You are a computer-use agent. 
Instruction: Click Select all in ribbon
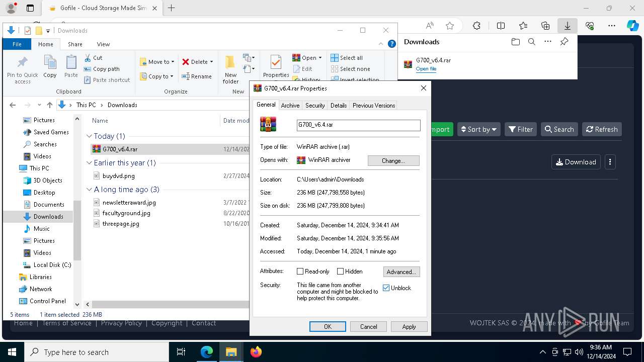point(347,58)
